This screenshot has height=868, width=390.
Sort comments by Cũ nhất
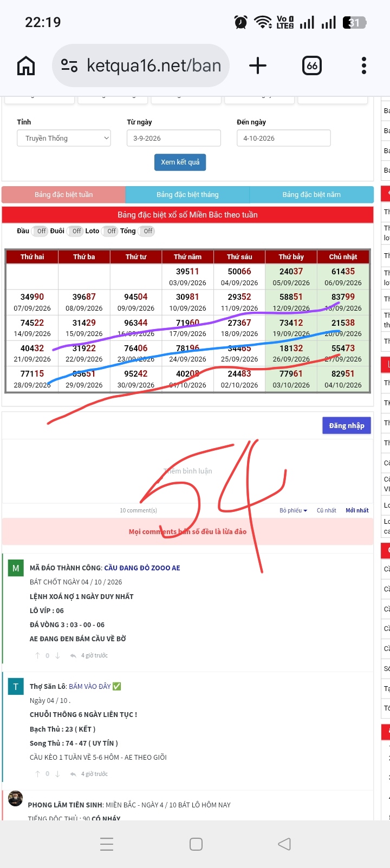click(327, 510)
